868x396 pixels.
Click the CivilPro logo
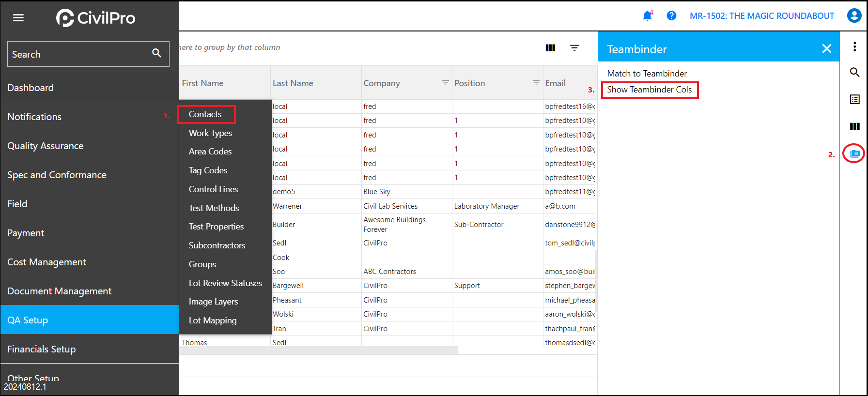(96, 18)
